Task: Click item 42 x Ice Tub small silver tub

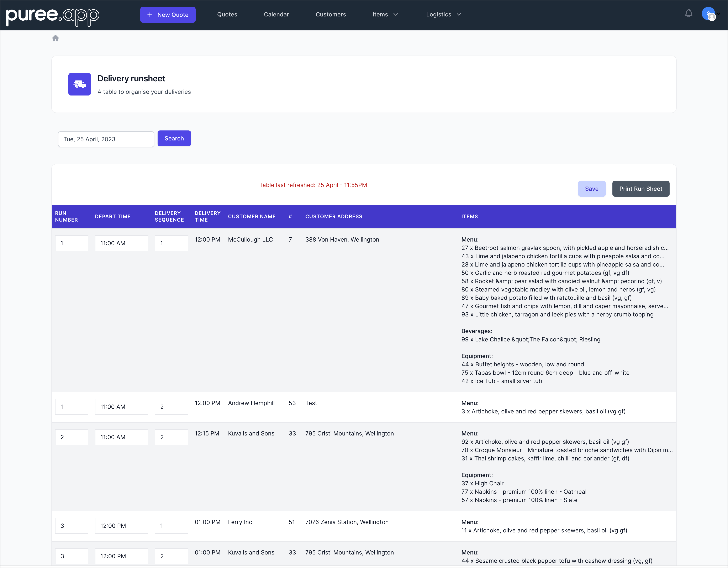Action: (x=502, y=381)
